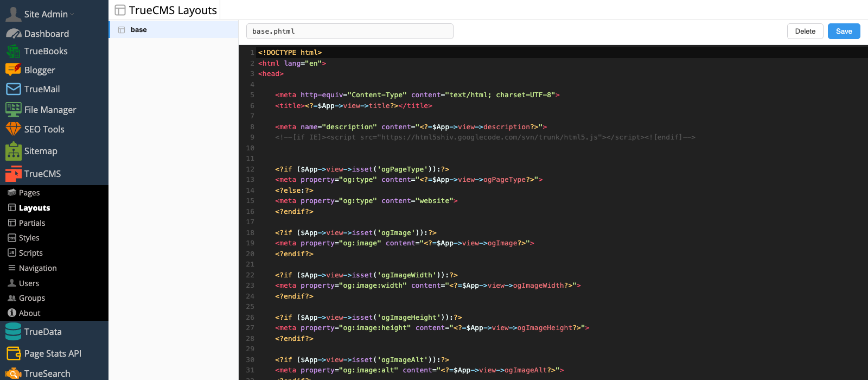Place cursor on <!DOCTYPE html> line
This screenshot has width=868, height=380.
290,53
